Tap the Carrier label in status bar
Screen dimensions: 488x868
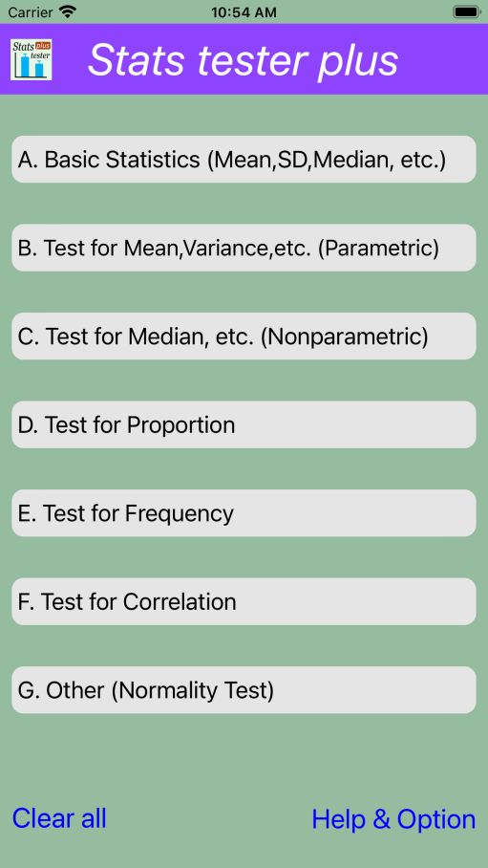31,11
